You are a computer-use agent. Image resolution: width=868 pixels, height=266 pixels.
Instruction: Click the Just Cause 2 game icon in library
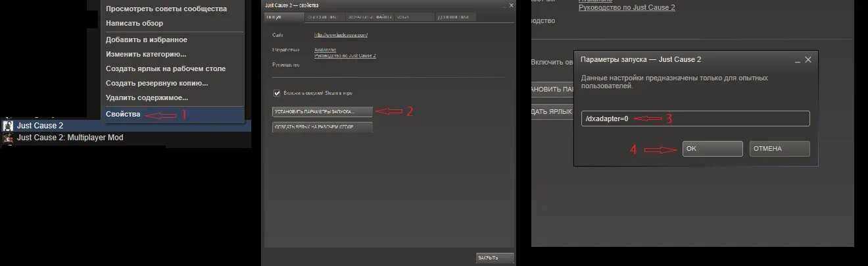pyautogui.click(x=9, y=125)
